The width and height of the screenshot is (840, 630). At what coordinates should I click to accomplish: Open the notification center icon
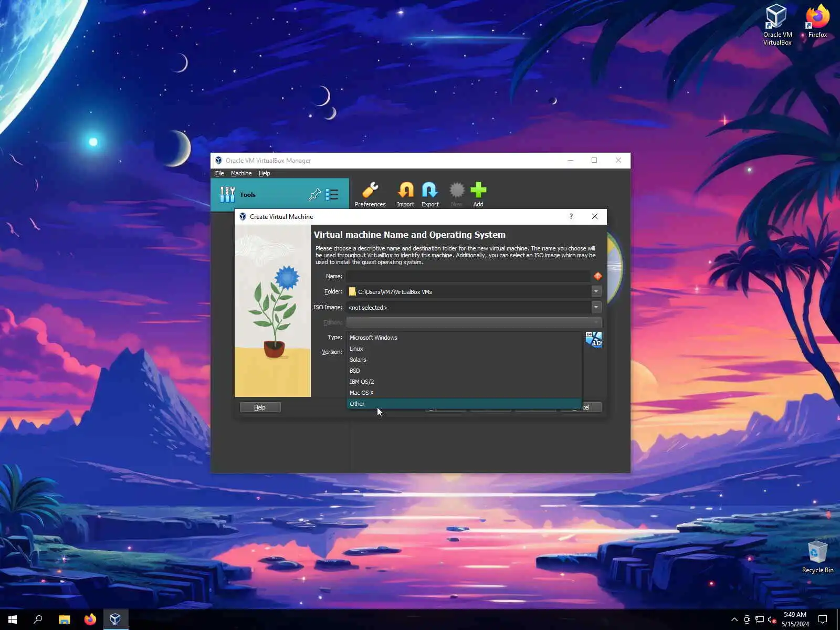click(823, 619)
